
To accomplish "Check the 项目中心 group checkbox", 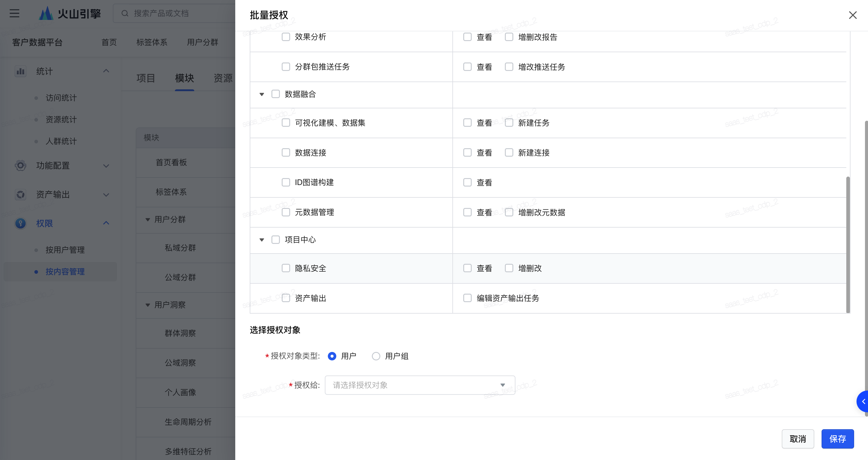I will click(x=276, y=240).
